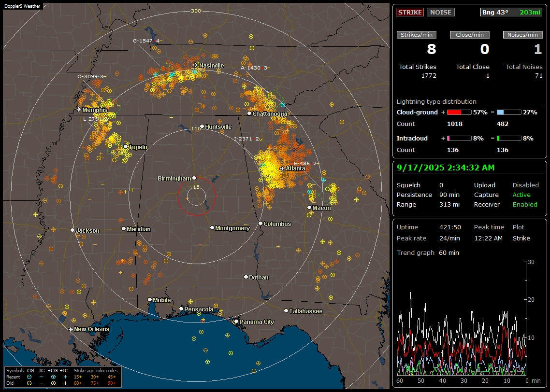Viewport: 550px width, 392px height.
Task: Click the New Orleans airport marker
Action: (x=70, y=329)
